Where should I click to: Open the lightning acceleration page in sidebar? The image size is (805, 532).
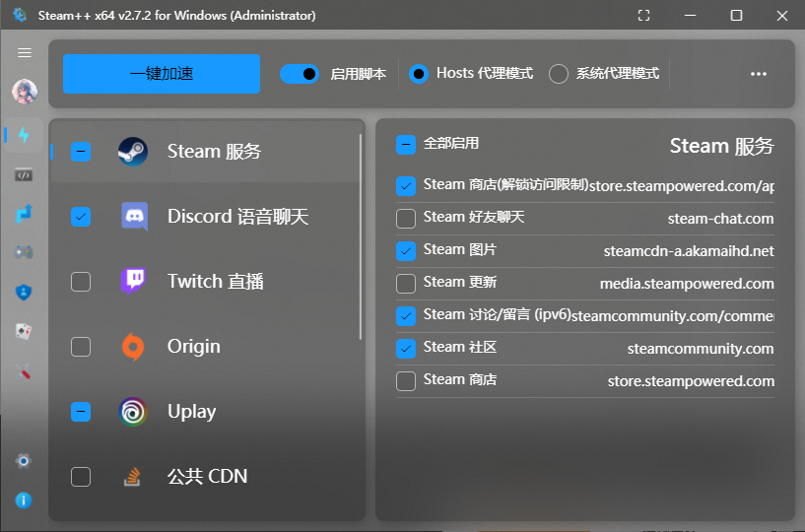point(24,135)
